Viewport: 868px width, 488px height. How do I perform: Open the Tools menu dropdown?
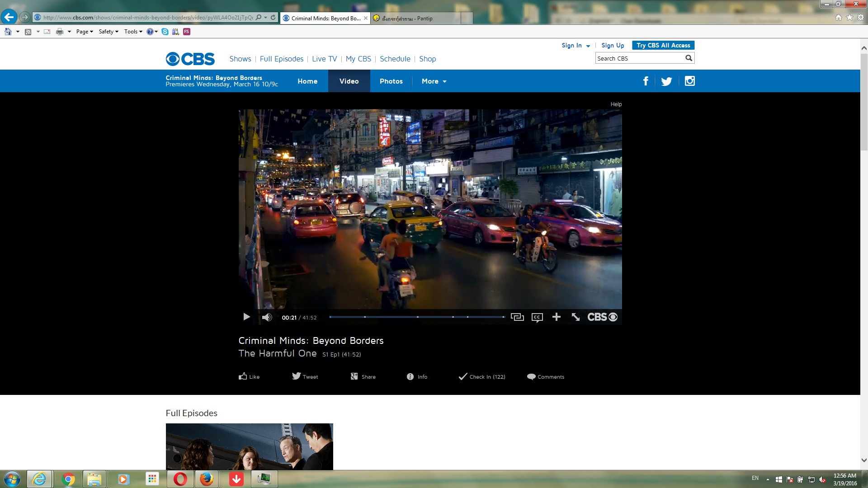tap(133, 32)
